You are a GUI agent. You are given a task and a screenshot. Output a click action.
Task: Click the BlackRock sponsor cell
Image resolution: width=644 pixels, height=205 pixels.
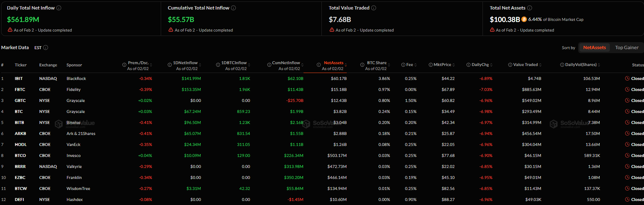point(76,78)
